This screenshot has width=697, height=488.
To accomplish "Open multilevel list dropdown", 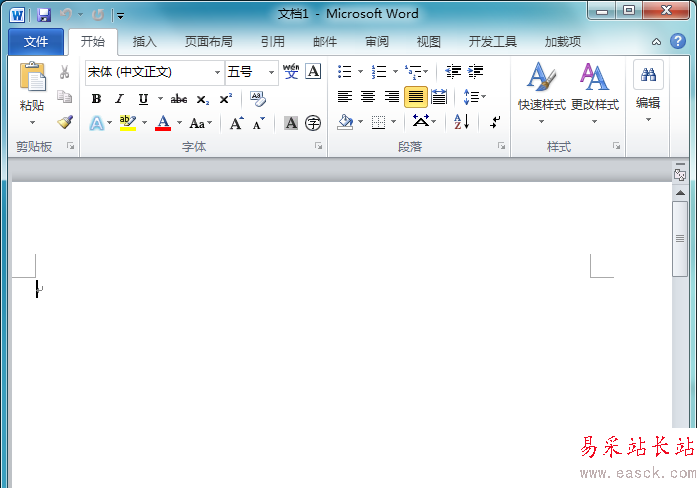I will [426, 71].
